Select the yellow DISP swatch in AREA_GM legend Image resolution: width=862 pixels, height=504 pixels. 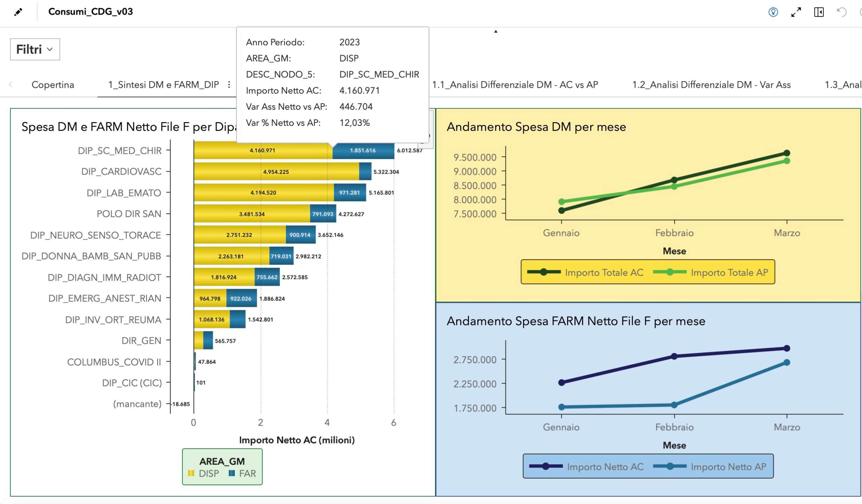191,473
